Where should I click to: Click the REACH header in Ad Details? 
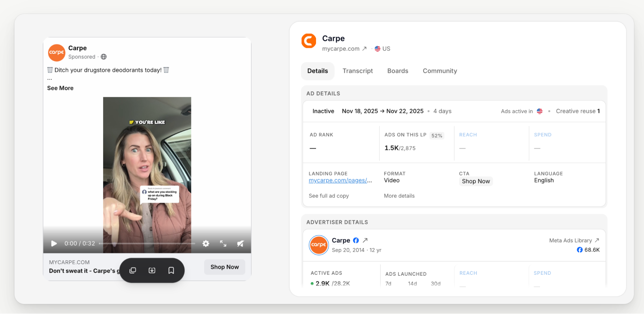468,135
